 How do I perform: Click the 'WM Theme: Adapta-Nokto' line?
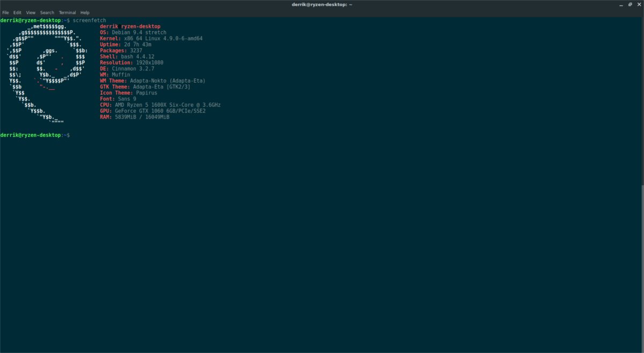click(153, 80)
